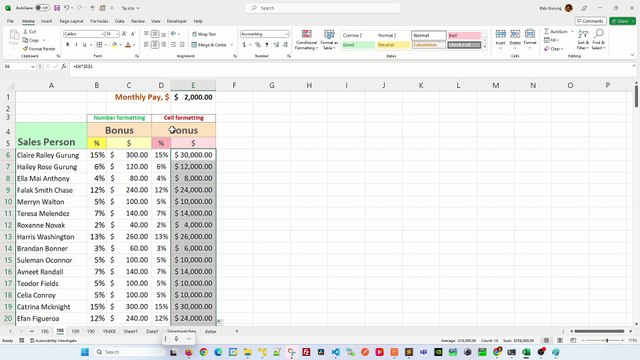This screenshot has width=640, height=360.
Task: Toggle Bottom Align vertical alignment
Action: 163,34
